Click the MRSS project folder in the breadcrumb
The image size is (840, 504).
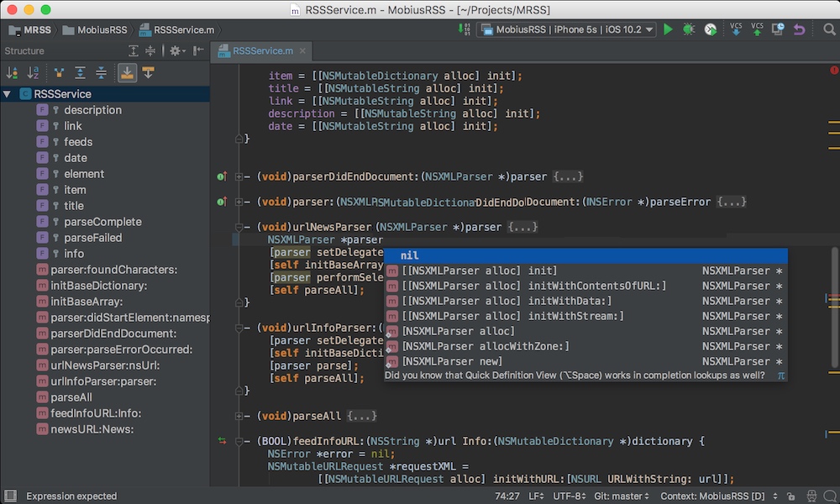[30, 30]
